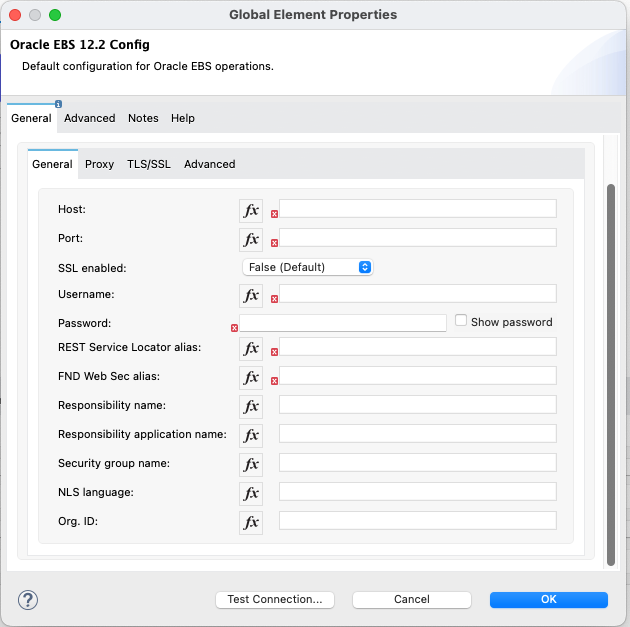The width and height of the screenshot is (630, 627).
Task: Click the red error marker next to Host
Action: 274,214
